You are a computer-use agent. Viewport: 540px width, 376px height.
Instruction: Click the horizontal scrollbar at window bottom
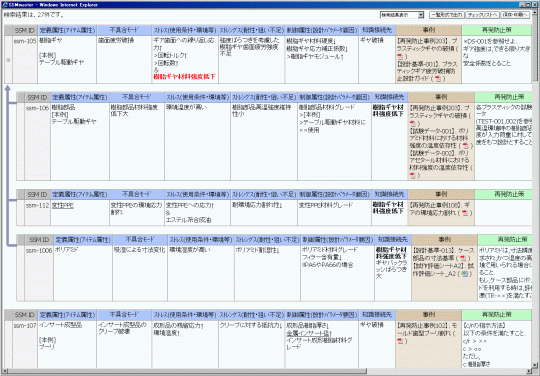pos(267,372)
